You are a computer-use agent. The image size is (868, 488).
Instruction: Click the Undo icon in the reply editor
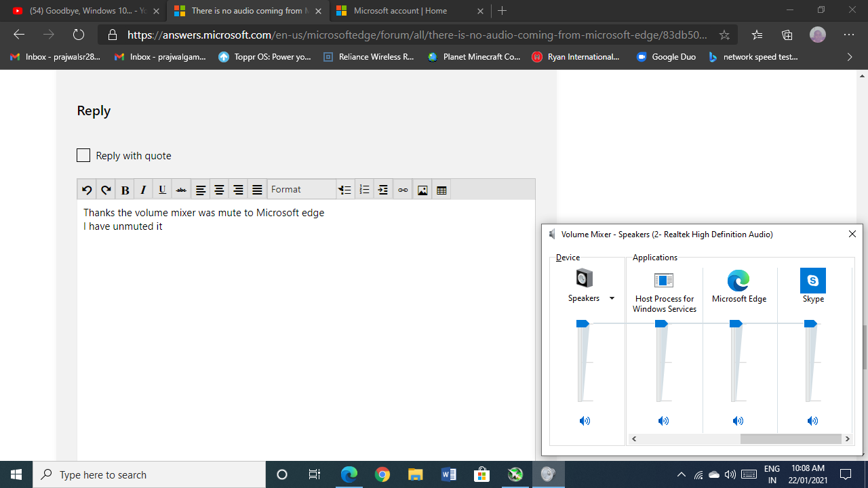(x=87, y=190)
